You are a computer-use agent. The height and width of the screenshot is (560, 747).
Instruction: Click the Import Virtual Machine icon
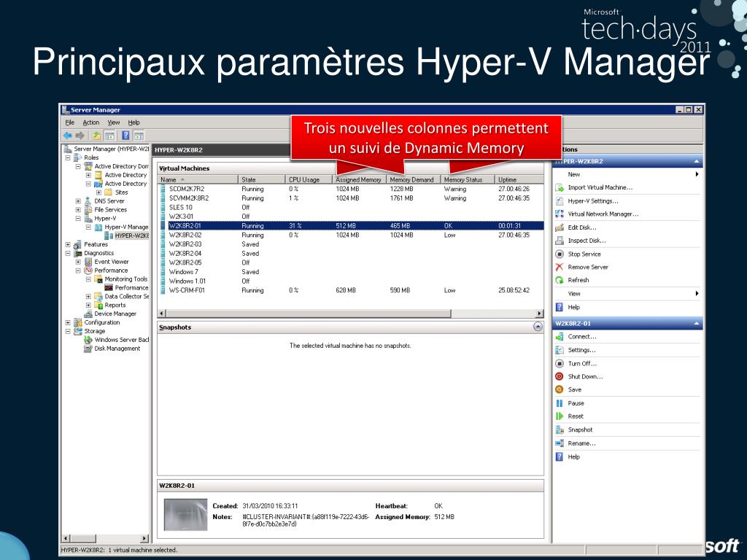coord(560,187)
